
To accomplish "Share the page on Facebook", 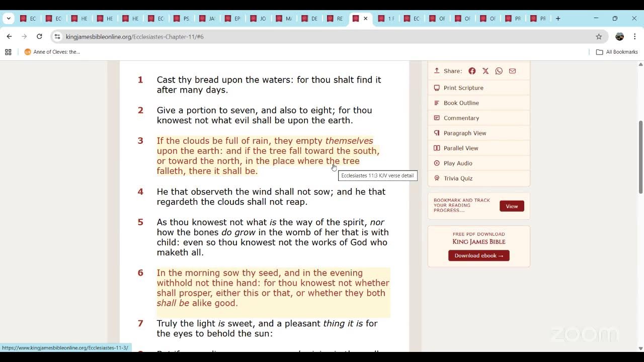I will 472,71.
